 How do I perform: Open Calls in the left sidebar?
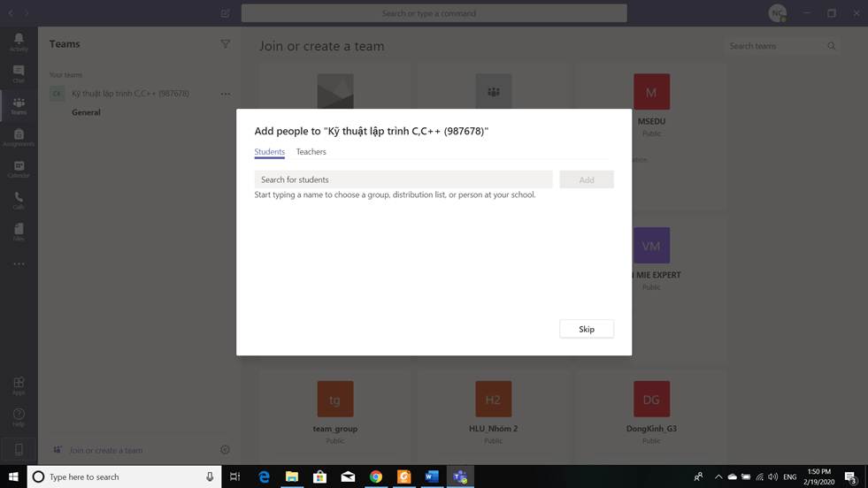tap(19, 200)
